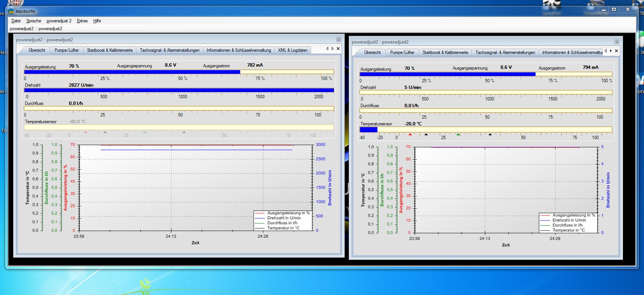Open the Sprache menu

click(x=33, y=21)
